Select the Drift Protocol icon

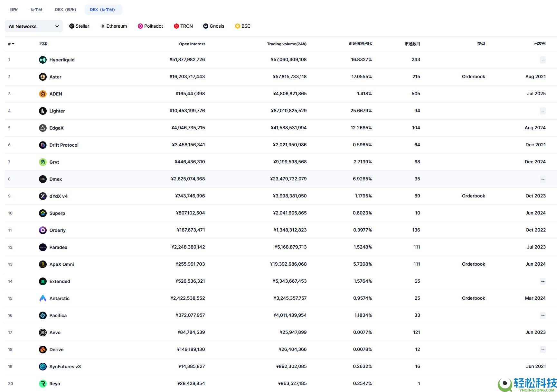(42, 145)
